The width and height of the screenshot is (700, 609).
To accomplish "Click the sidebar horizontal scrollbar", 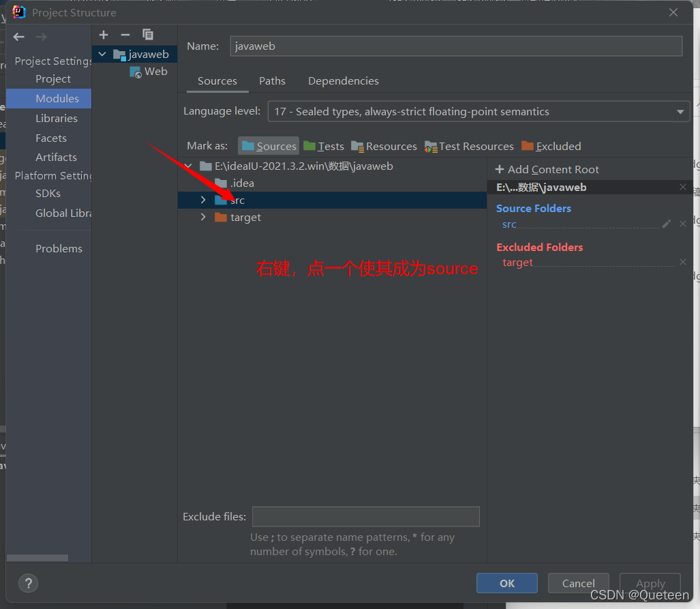I will point(37,558).
